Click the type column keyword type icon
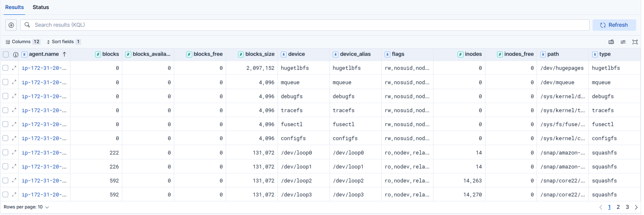Viewport: 644px width, 215px height. click(x=595, y=54)
